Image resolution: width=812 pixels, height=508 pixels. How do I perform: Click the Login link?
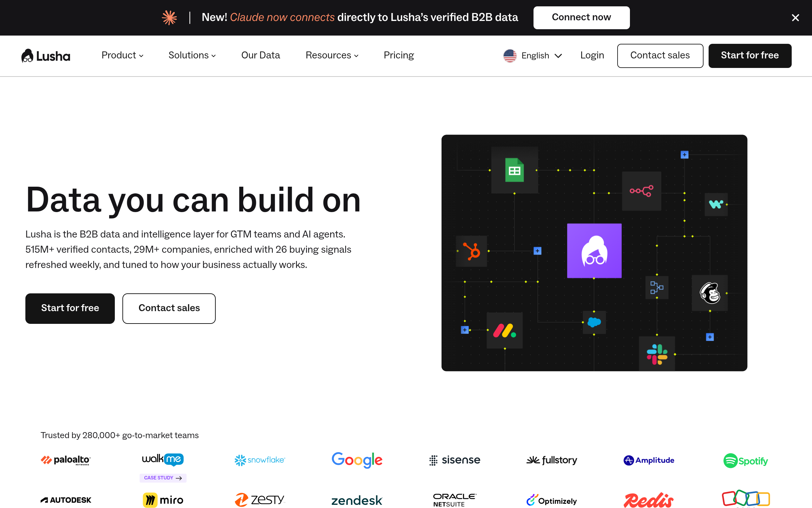(x=592, y=55)
